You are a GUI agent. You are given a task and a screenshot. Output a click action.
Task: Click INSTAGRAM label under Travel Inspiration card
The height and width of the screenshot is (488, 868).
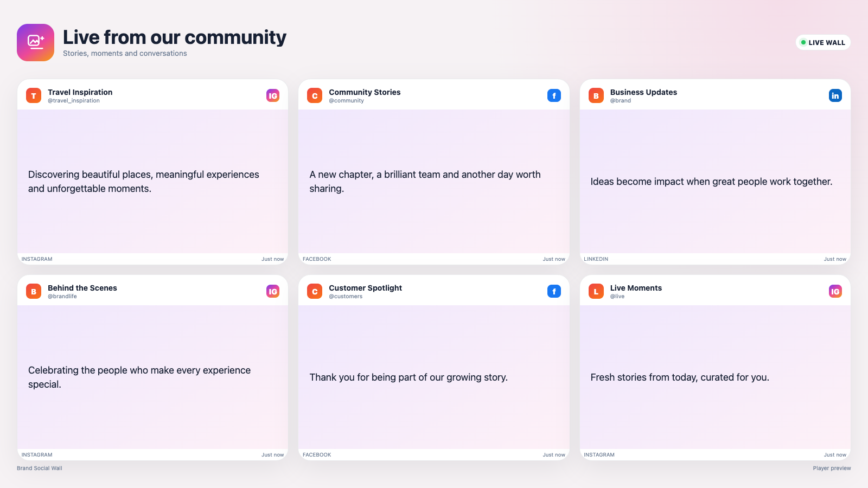pos(37,259)
